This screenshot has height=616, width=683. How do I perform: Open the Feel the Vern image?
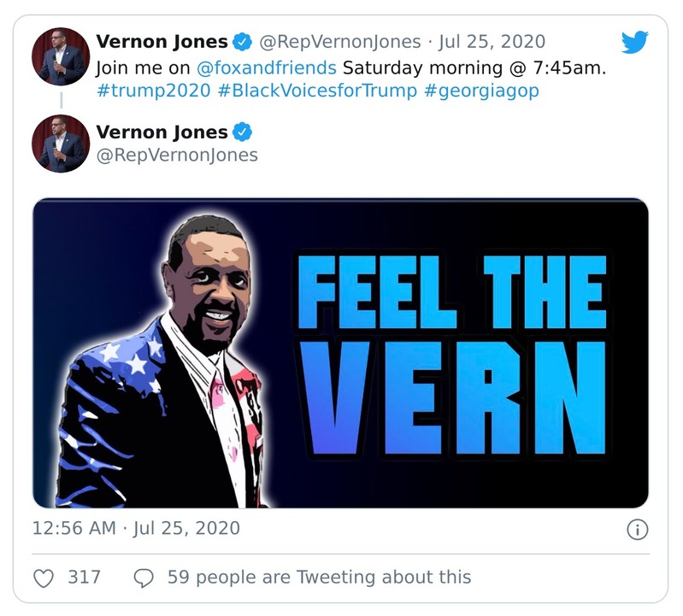[340, 354]
